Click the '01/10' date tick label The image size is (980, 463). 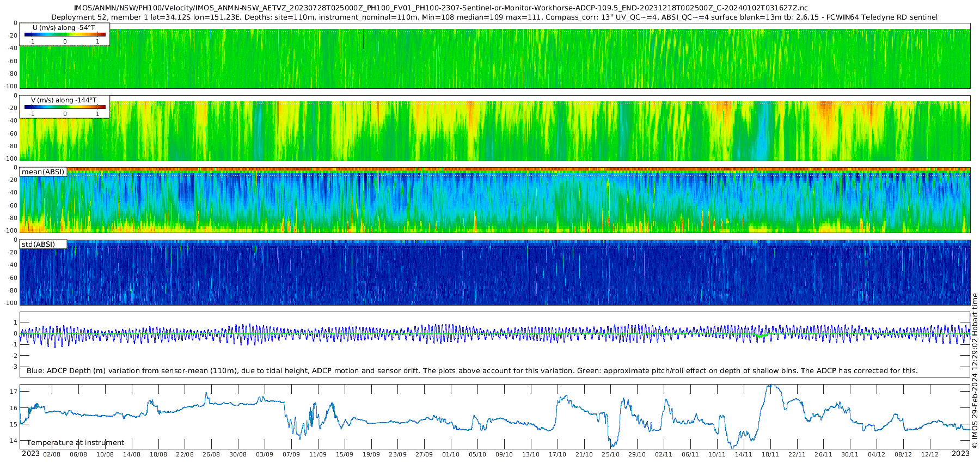click(x=451, y=454)
